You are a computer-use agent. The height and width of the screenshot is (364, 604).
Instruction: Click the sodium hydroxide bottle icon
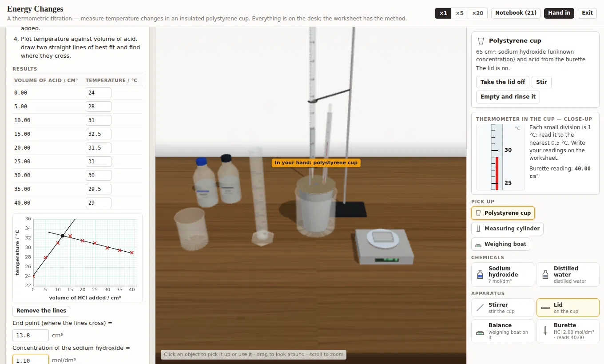480,274
